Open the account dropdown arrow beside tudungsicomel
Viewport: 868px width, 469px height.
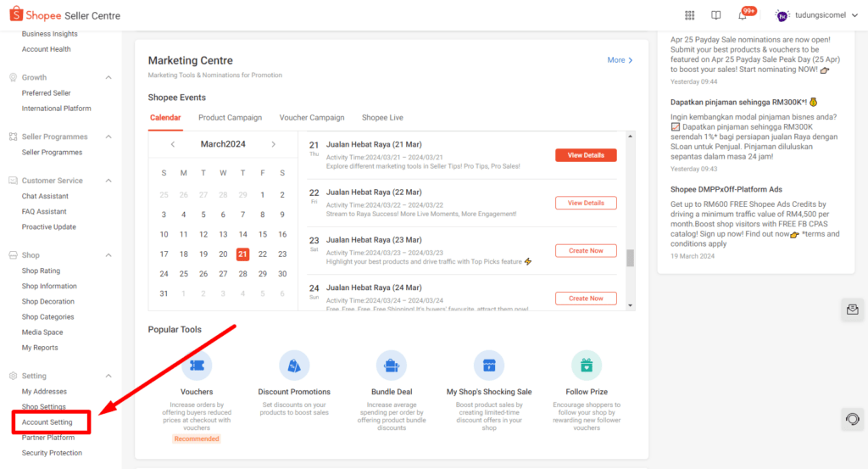coord(854,15)
